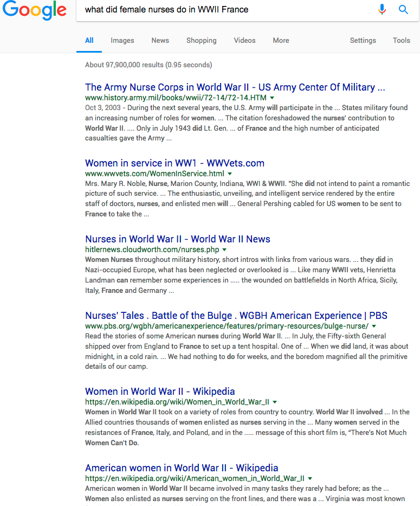Open Women in World War II - Wikipedia
This screenshot has height=506, width=420.
pos(160,392)
